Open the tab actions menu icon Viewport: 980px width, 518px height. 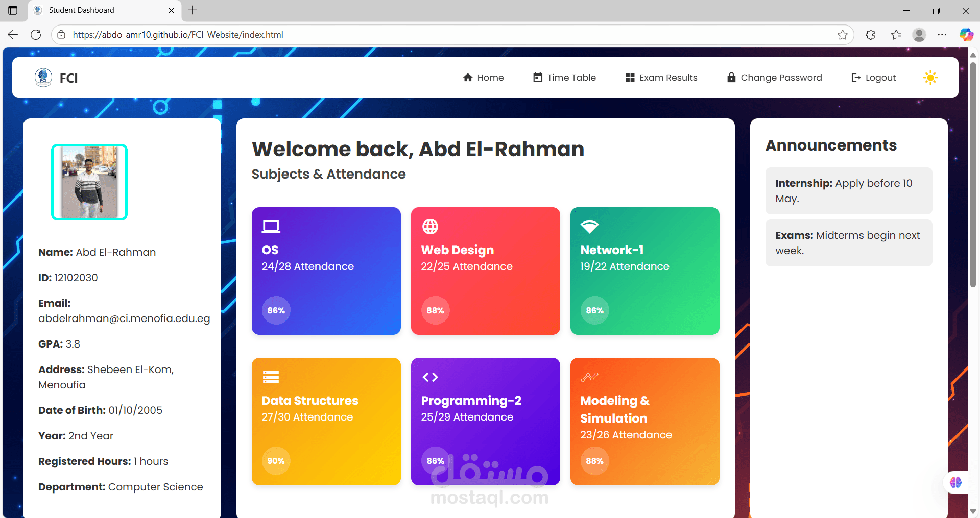tap(13, 10)
